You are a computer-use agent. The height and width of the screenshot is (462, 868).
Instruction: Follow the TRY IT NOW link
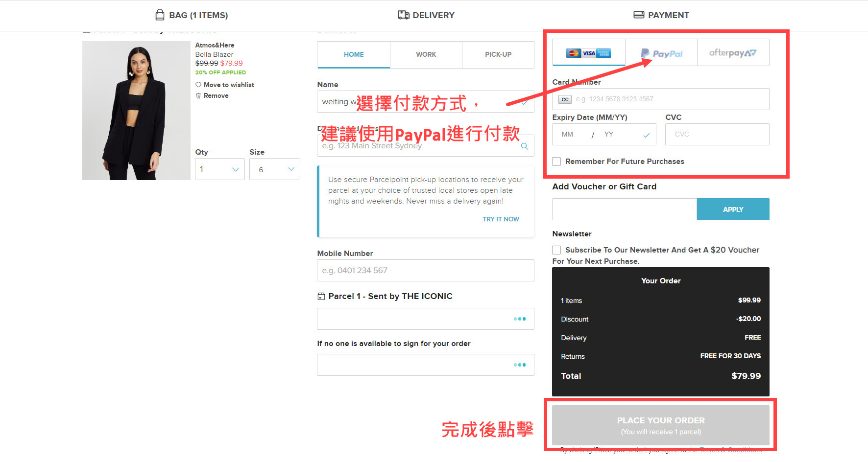[x=501, y=219]
